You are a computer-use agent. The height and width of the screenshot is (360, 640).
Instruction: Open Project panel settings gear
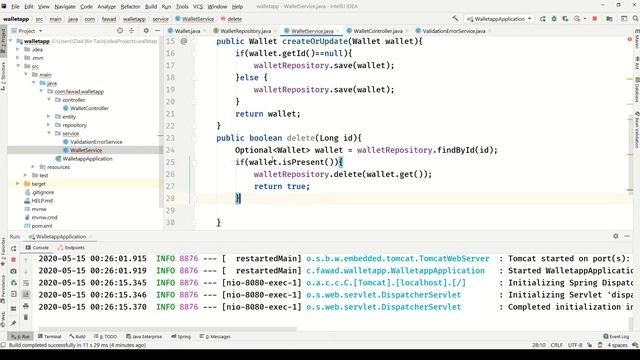point(146,31)
